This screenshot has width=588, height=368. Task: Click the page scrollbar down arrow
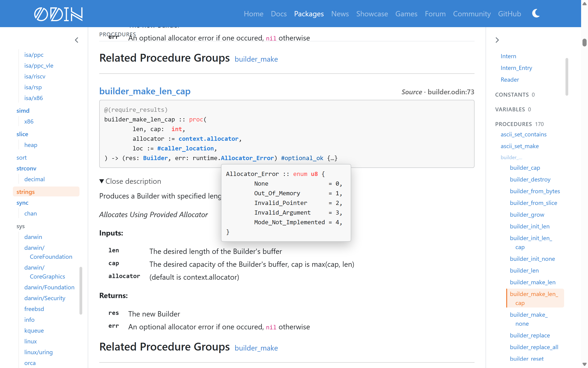(x=585, y=364)
